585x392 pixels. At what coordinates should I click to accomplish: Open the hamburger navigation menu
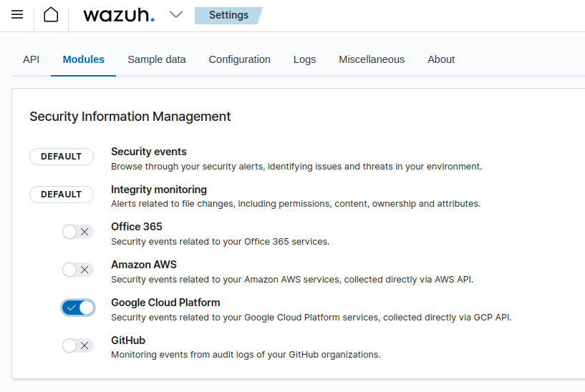tap(17, 15)
